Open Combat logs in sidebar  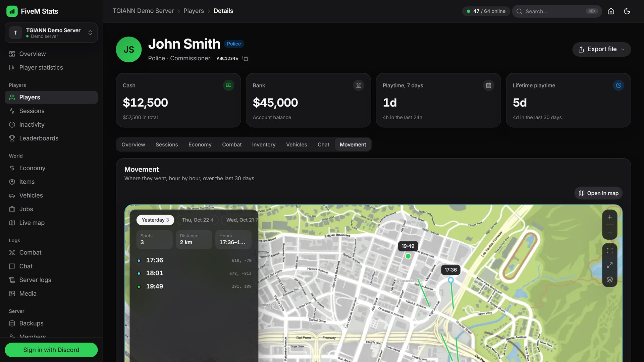pos(51,253)
